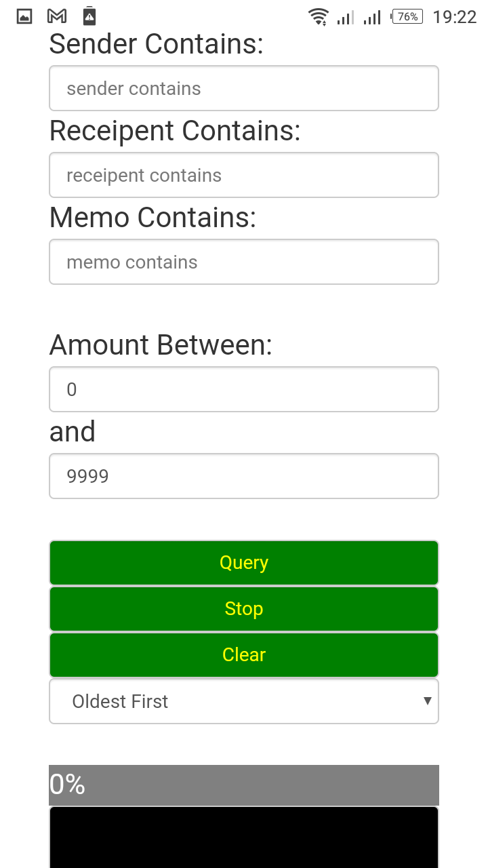
Task: Tap the 19:22 clock in status bar
Action: pos(454,17)
